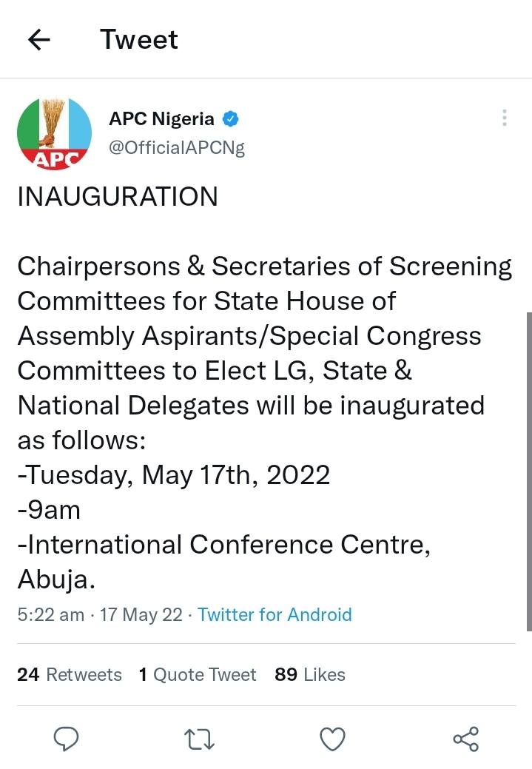
Task: Tap the blue verified badge
Action: [x=231, y=119]
